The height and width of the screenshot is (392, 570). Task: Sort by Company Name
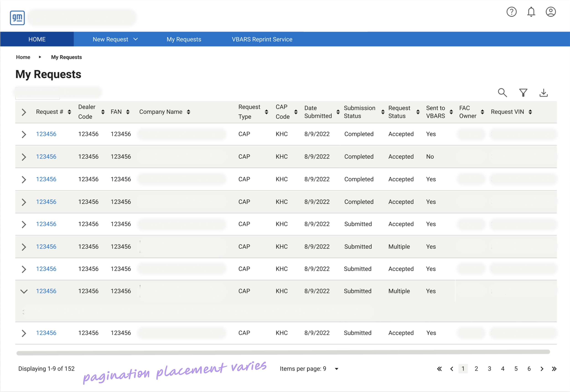pos(189,112)
